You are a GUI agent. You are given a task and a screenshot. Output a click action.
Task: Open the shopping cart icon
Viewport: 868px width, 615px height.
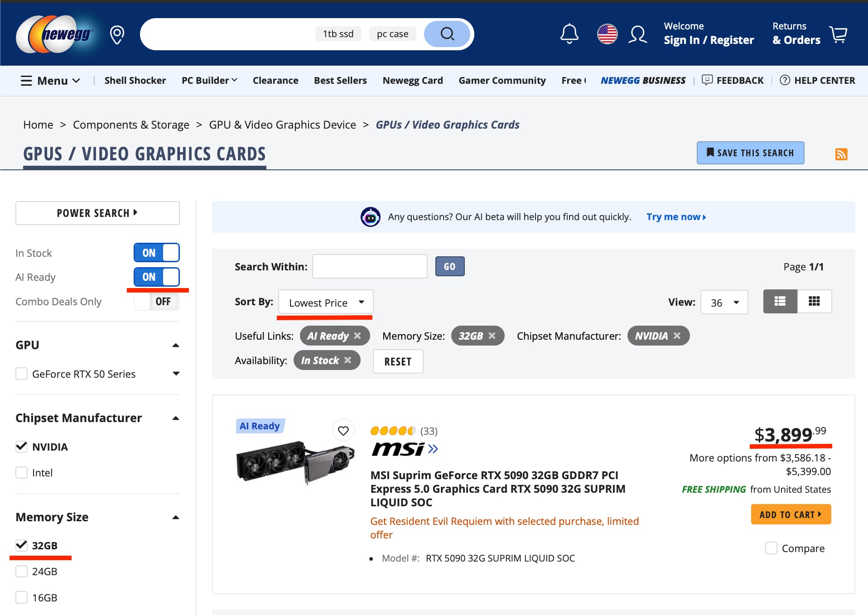(x=838, y=34)
